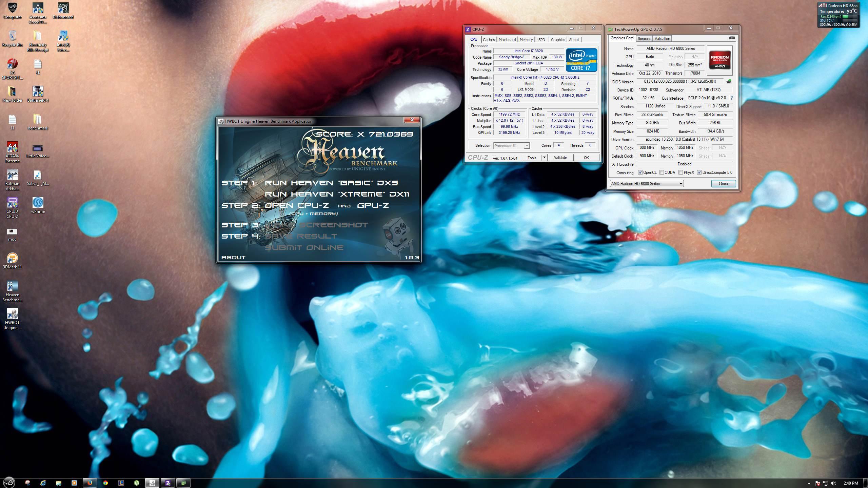Viewport: 868px width, 488px height.
Task: Open the Dishonored desktop shortcut
Action: pyautogui.click(x=63, y=11)
